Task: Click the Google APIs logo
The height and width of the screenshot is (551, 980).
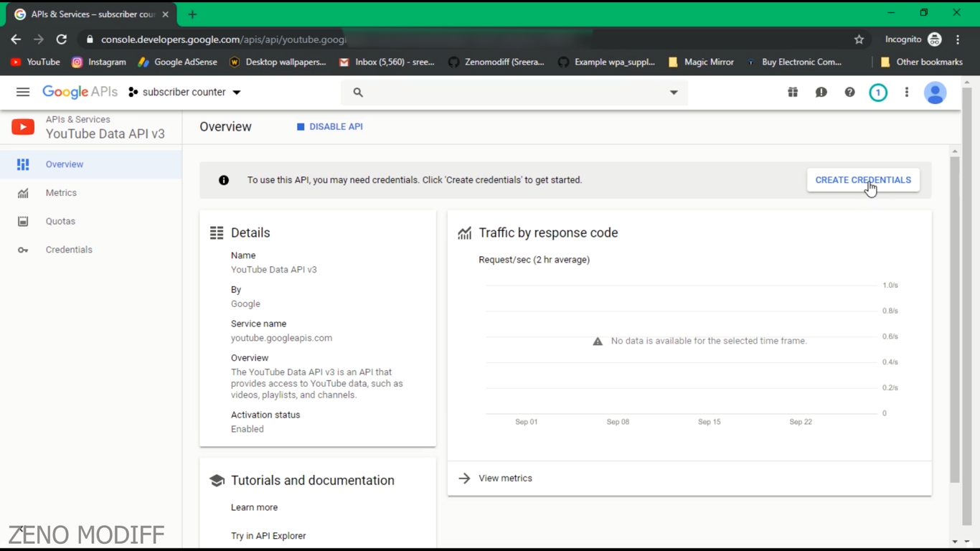Action: (x=80, y=92)
